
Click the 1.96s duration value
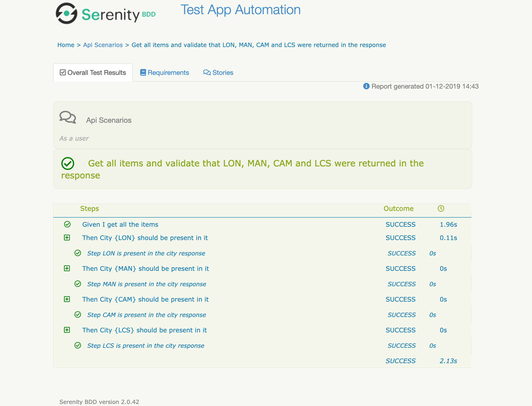(448, 224)
